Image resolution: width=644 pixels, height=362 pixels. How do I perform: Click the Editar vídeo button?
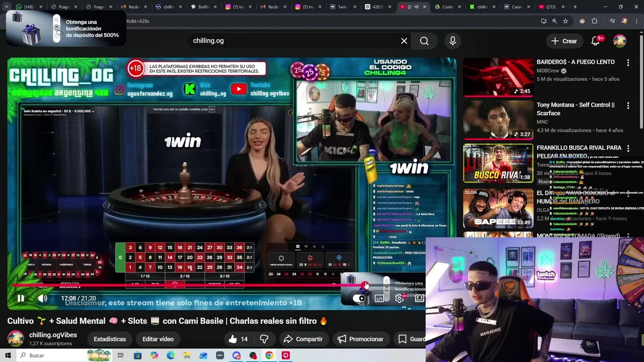(x=158, y=339)
